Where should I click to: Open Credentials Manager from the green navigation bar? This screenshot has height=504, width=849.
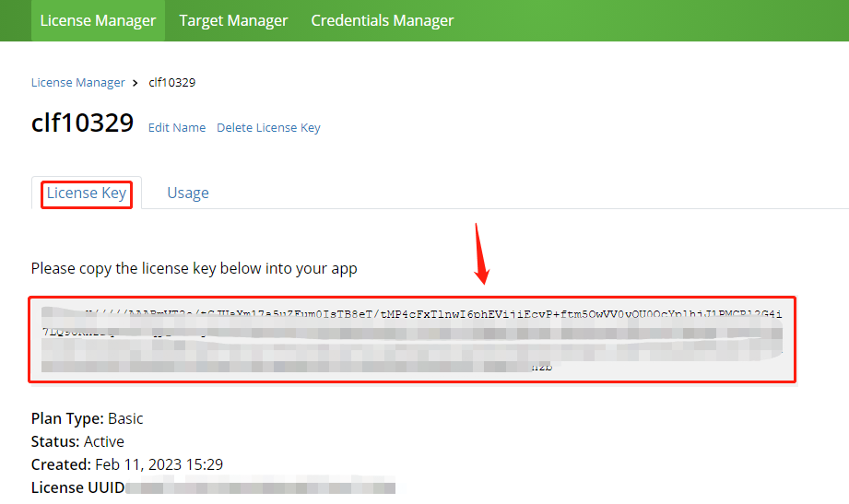pos(382,20)
